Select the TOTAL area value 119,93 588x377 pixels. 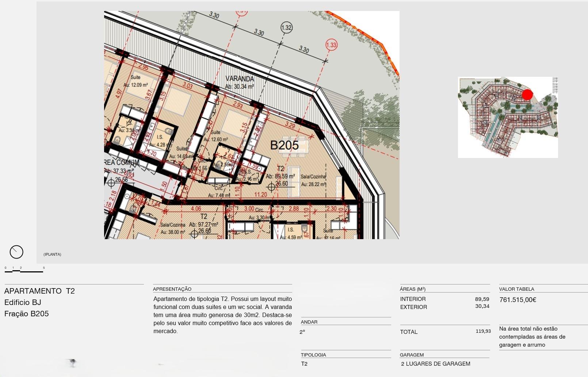pyautogui.click(x=483, y=331)
